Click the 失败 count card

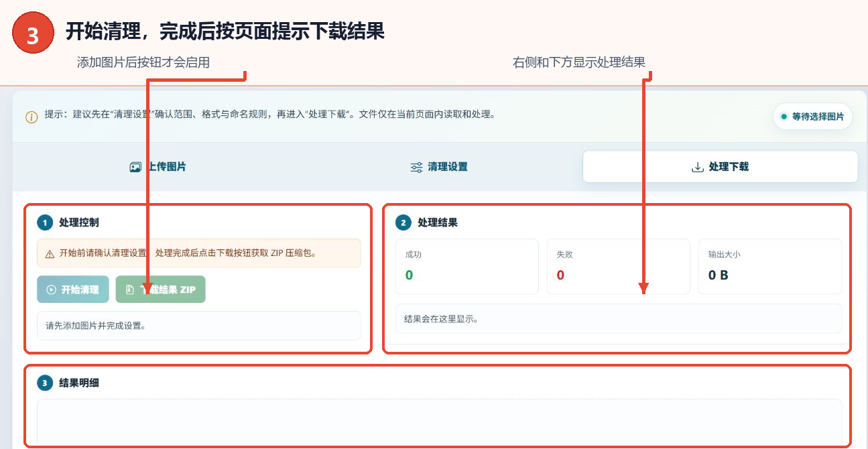[x=619, y=266]
